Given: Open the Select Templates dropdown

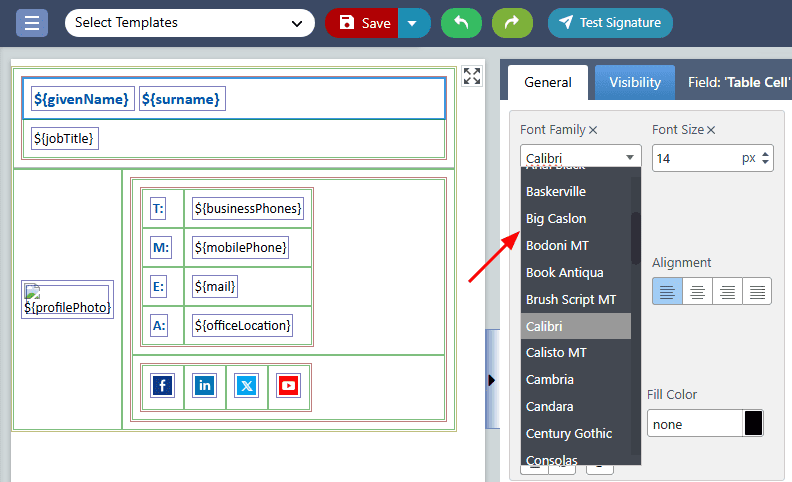Looking at the screenshot, I should (x=189, y=22).
